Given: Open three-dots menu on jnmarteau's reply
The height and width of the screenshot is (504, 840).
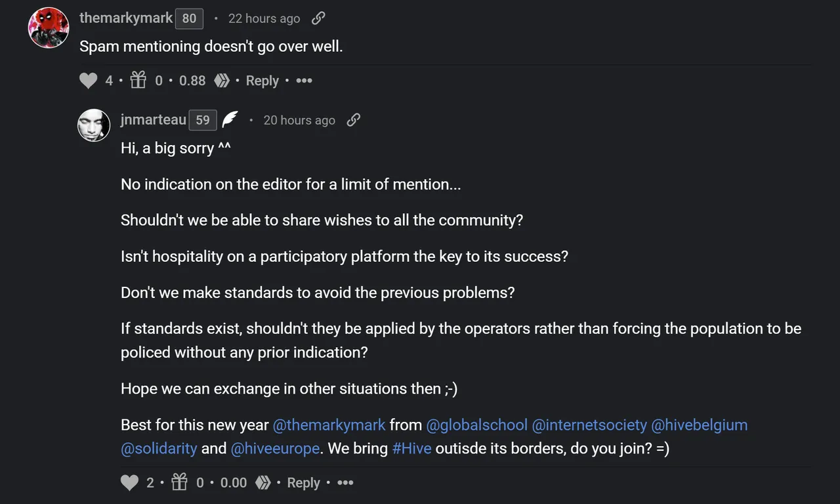Looking at the screenshot, I should click(x=345, y=483).
